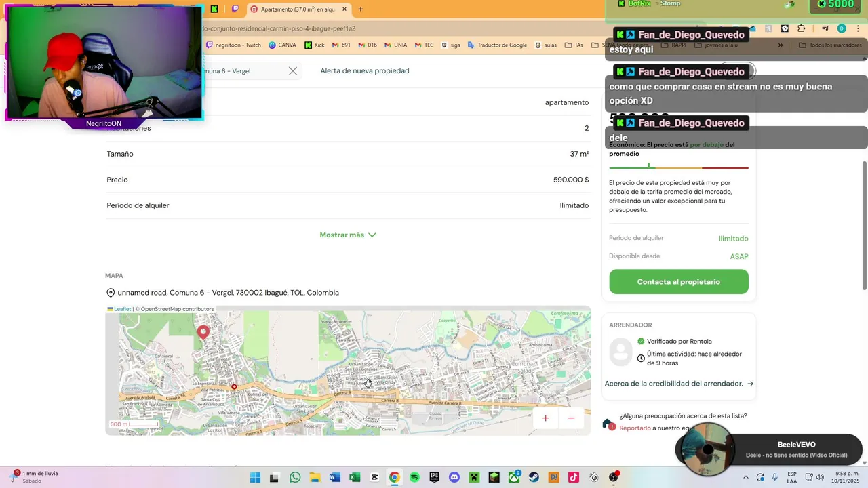This screenshot has height=488, width=868.
Task: Click the location pin icon beside address
Action: tap(111, 293)
